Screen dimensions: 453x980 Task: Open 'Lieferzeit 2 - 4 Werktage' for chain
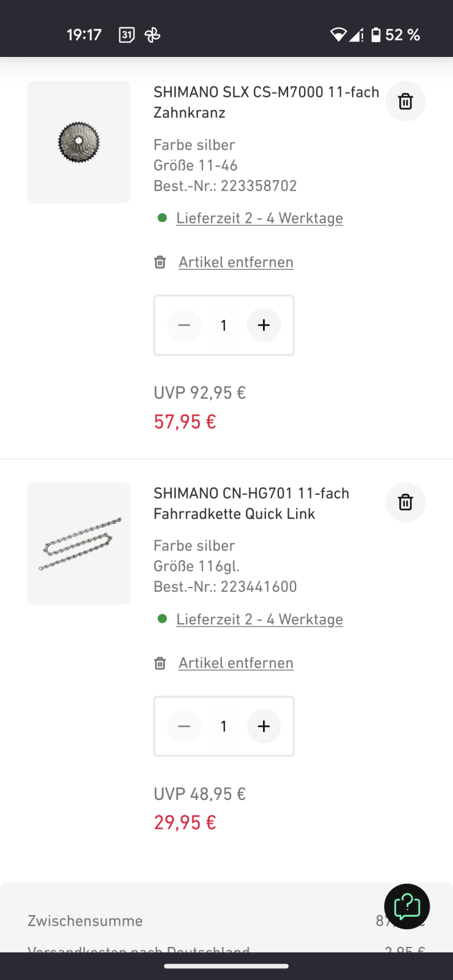tap(259, 619)
